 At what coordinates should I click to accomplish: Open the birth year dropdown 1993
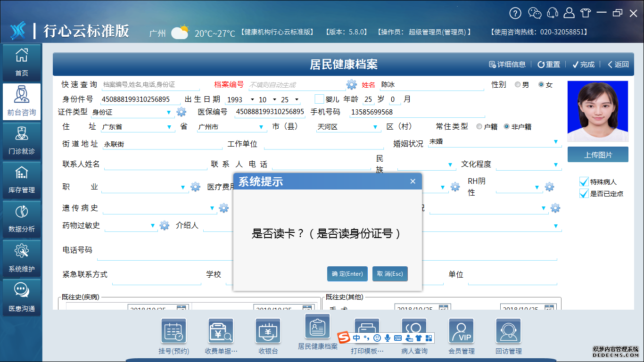[252, 99]
